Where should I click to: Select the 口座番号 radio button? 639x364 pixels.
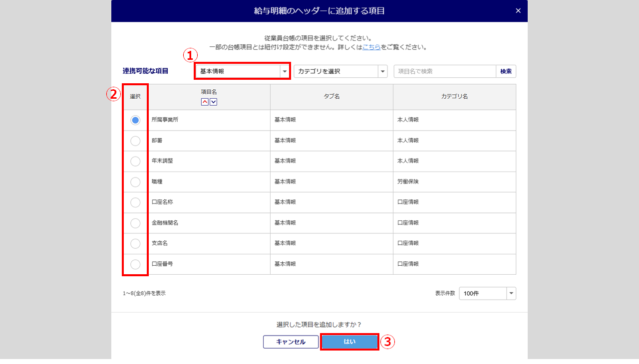click(x=135, y=264)
